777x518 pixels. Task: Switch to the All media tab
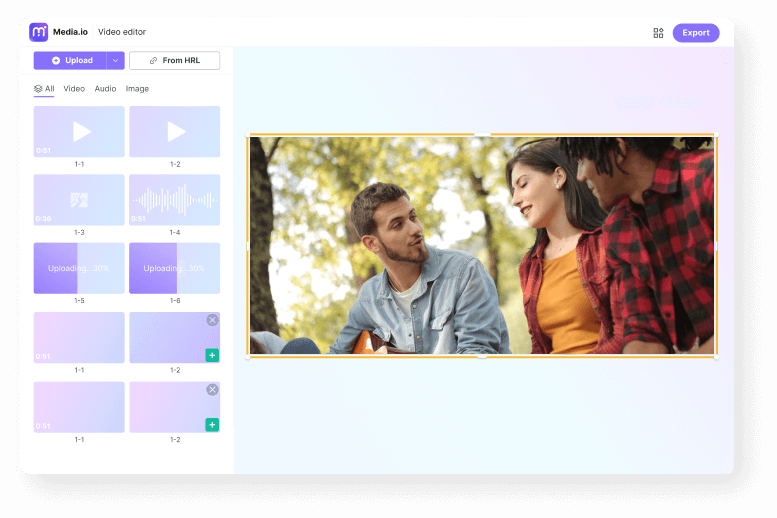click(44, 89)
